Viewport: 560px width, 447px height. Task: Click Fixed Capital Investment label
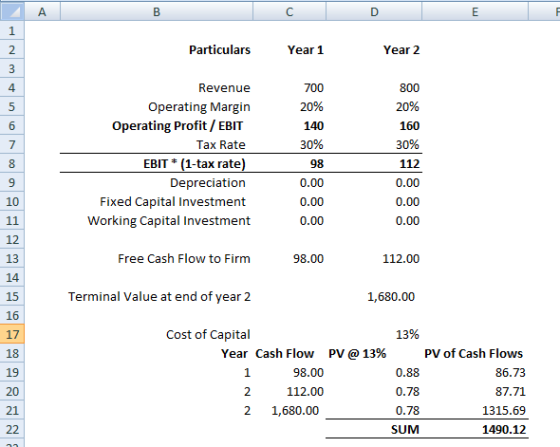pyautogui.click(x=173, y=202)
